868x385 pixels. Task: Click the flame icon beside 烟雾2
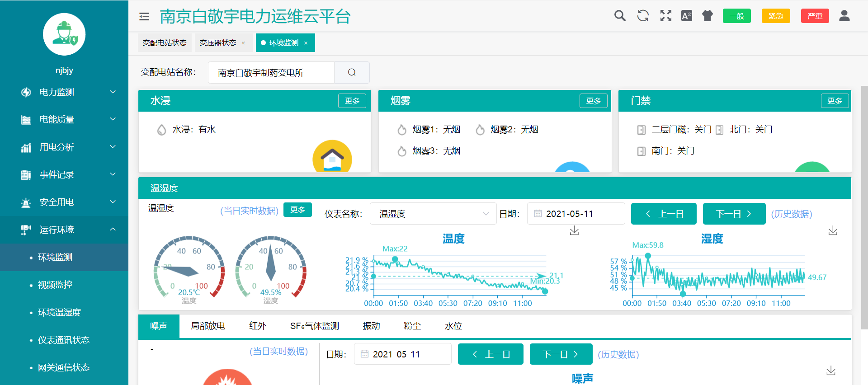click(480, 130)
